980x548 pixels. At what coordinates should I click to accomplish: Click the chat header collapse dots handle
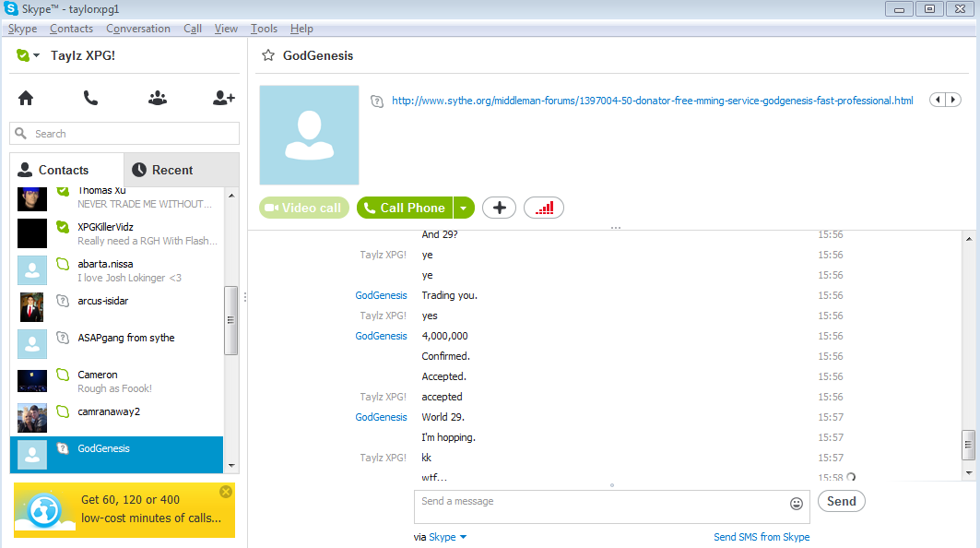616,228
